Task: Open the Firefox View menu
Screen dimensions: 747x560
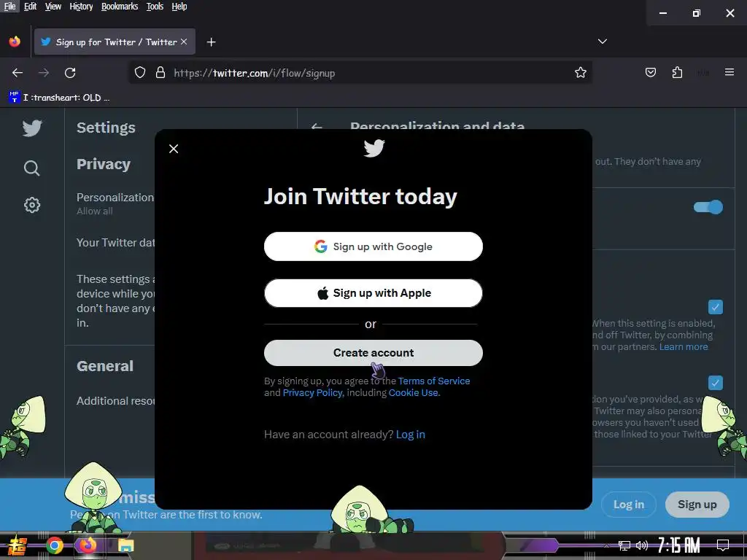Action: [53, 6]
